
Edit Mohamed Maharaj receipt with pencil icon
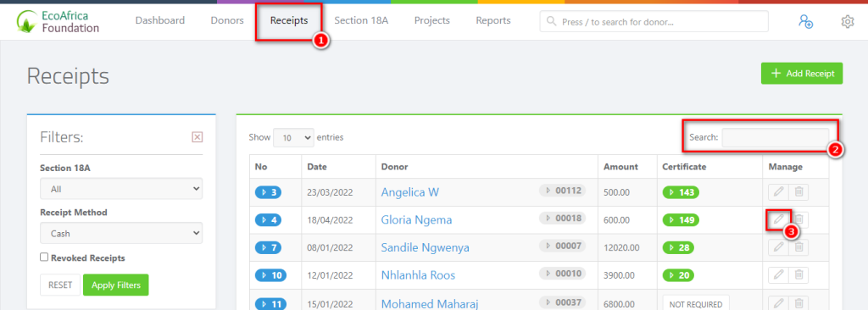[x=778, y=303]
